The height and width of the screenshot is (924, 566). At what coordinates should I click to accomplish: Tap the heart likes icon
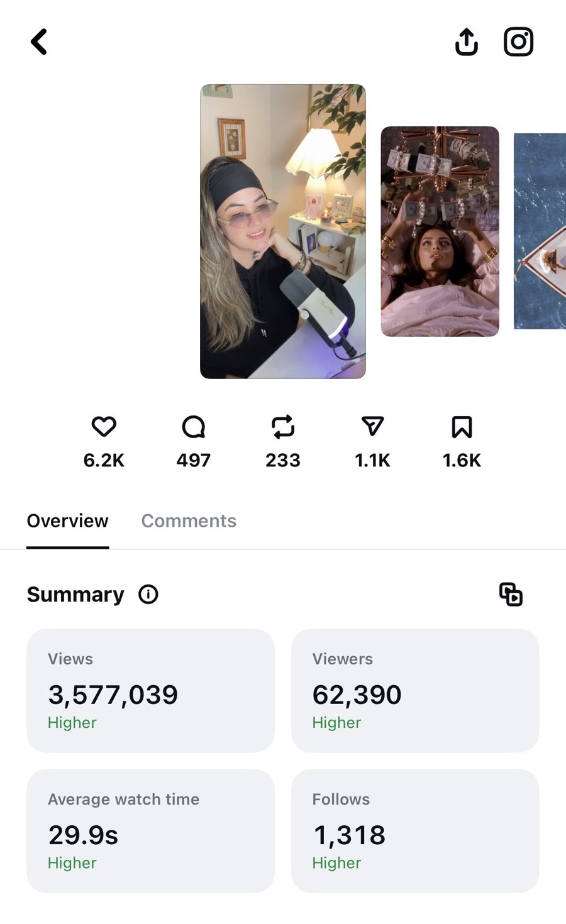104,427
